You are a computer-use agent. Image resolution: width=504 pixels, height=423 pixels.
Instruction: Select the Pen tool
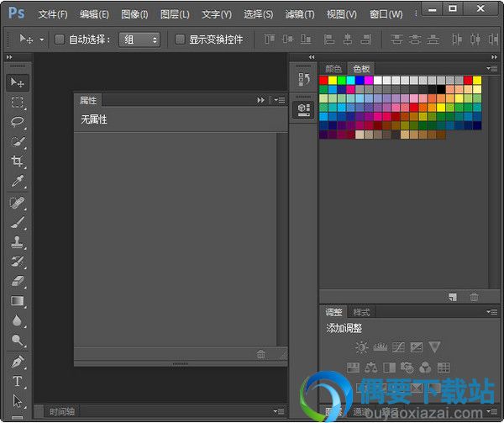click(x=18, y=362)
